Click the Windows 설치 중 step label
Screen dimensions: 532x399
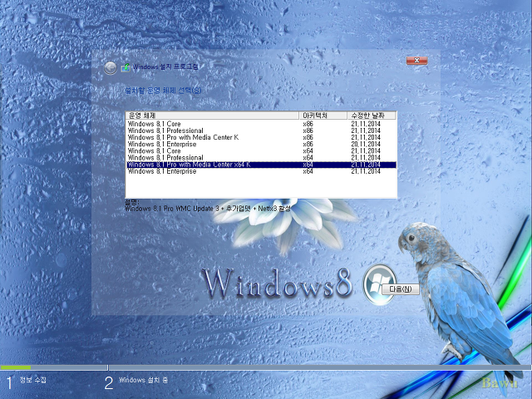[x=143, y=380]
